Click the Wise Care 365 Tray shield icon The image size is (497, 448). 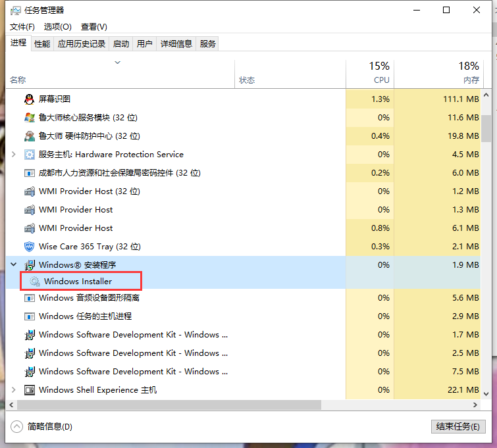(29, 247)
